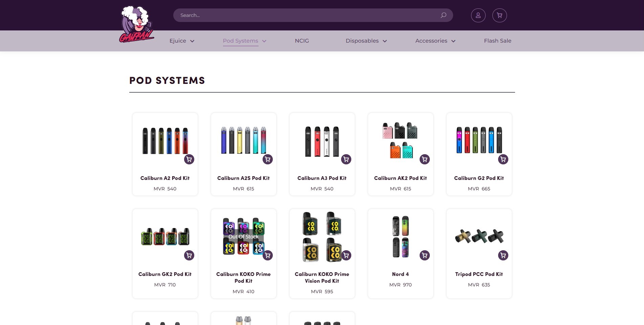Add KOKO Prime Vision Pod Kit to cart
The image size is (644, 325).
[x=346, y=255]
